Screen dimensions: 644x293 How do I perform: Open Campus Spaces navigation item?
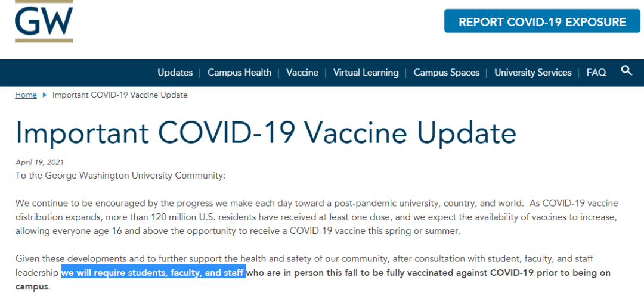(447, 73)
